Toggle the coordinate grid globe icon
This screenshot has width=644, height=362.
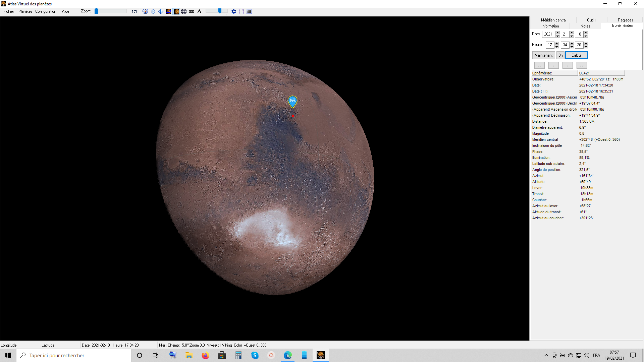point(184,11)
